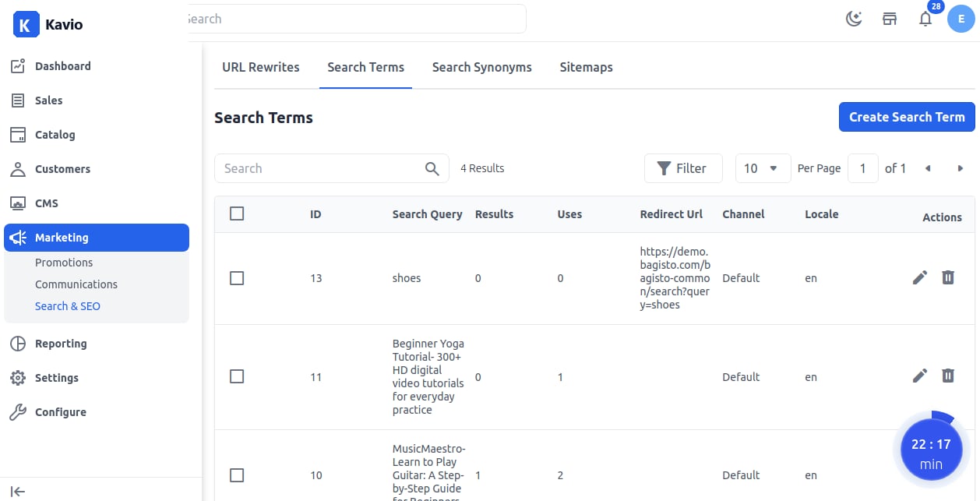Click the Customers person icon
The image size is (980, 501).
18,169
